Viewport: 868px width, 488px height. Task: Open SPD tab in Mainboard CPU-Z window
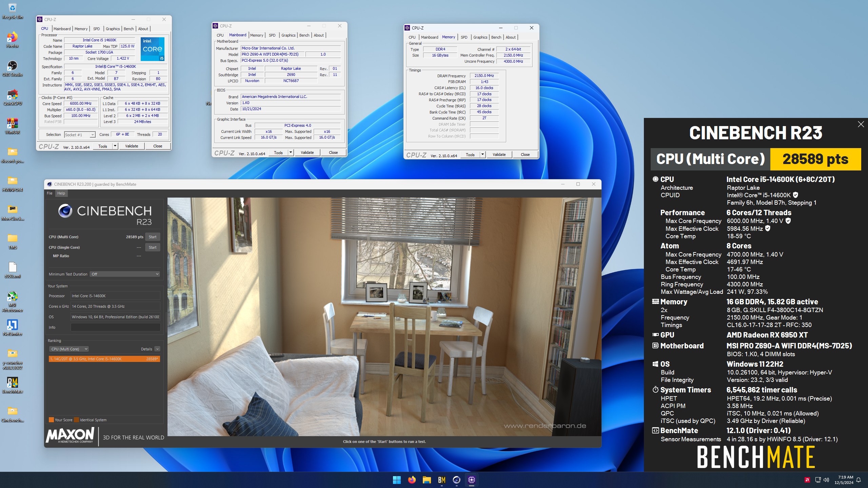(272, 35)
